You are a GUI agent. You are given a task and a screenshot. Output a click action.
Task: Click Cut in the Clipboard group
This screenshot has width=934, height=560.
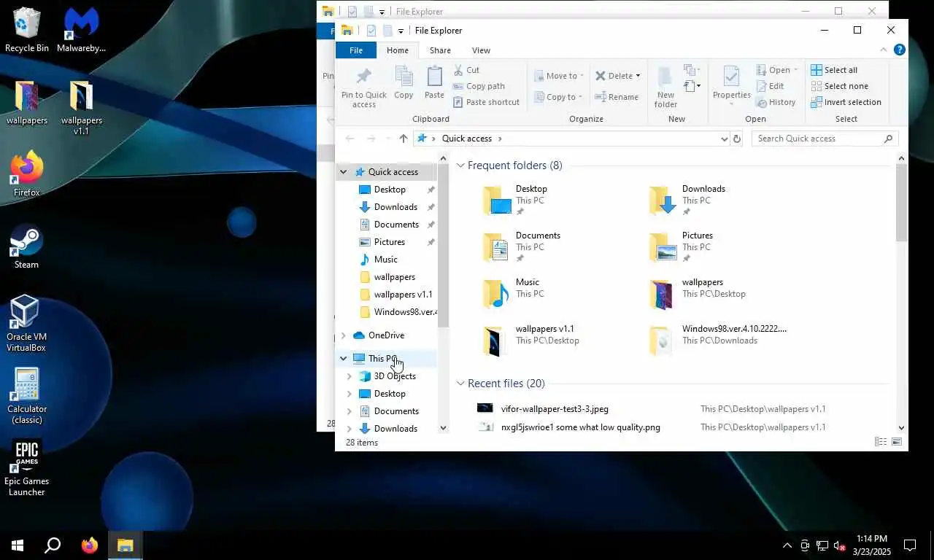click(x=466, y=70)
